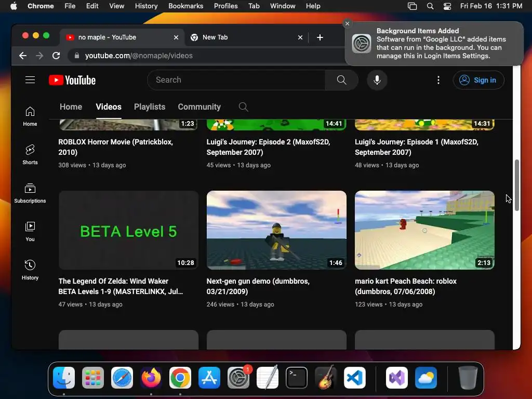
Task: Open History in the sidebar
Action: click(x=30, y=270)
